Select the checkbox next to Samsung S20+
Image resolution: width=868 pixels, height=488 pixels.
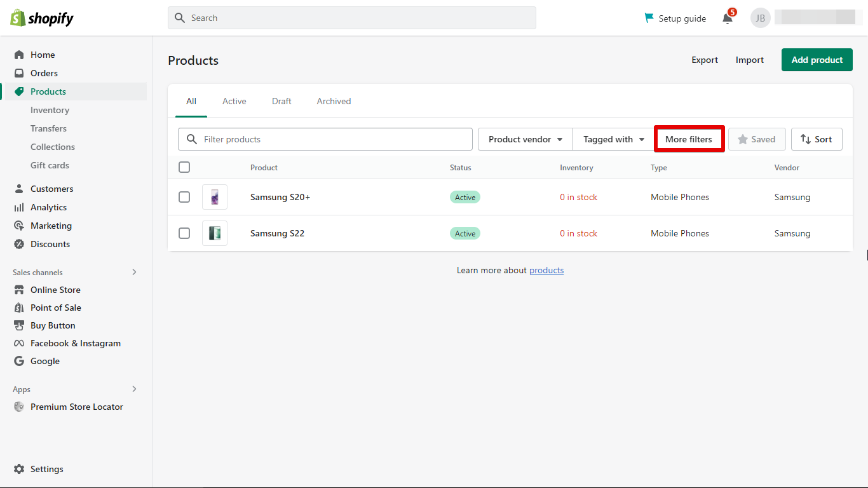184,197
